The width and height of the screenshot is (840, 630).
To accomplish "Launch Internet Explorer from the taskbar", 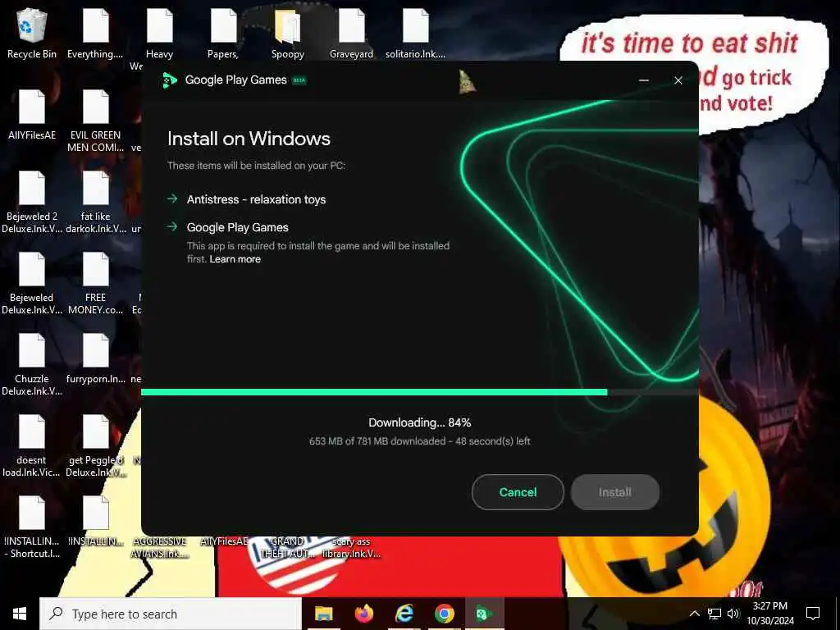I will click(x=404, y=614).
